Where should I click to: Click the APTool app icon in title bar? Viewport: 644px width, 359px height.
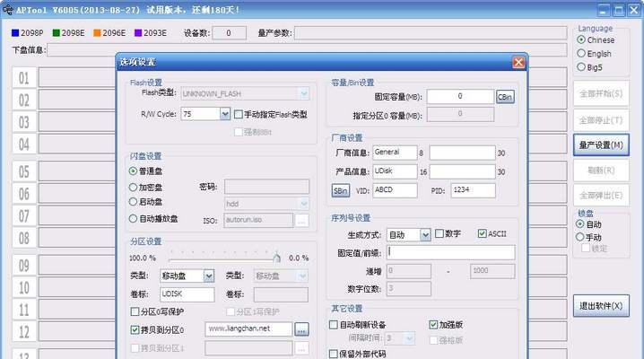(x=7, y=10)
